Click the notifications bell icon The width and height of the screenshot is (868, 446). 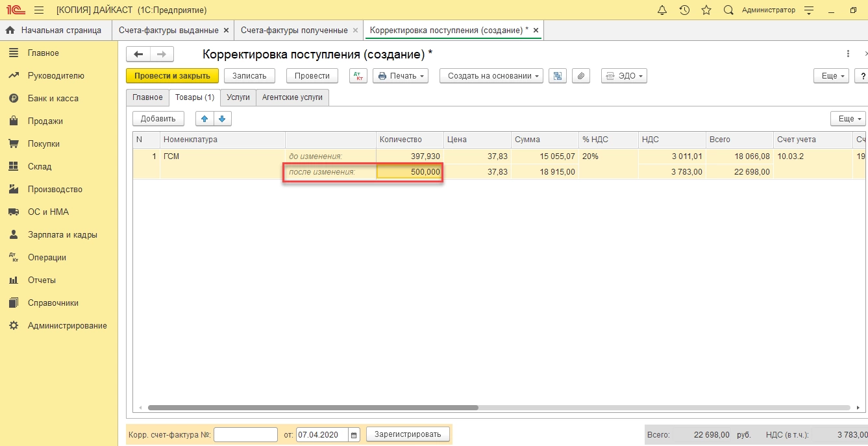(662, 10)
